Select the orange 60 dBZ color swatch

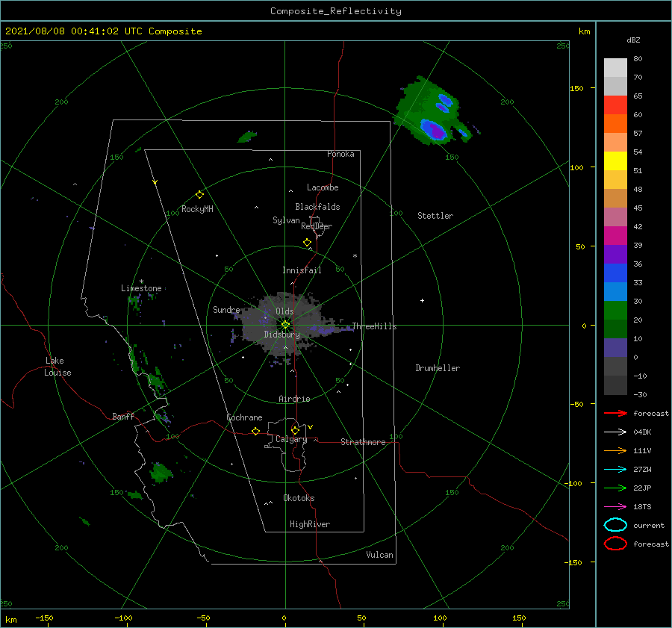point(615,123)
